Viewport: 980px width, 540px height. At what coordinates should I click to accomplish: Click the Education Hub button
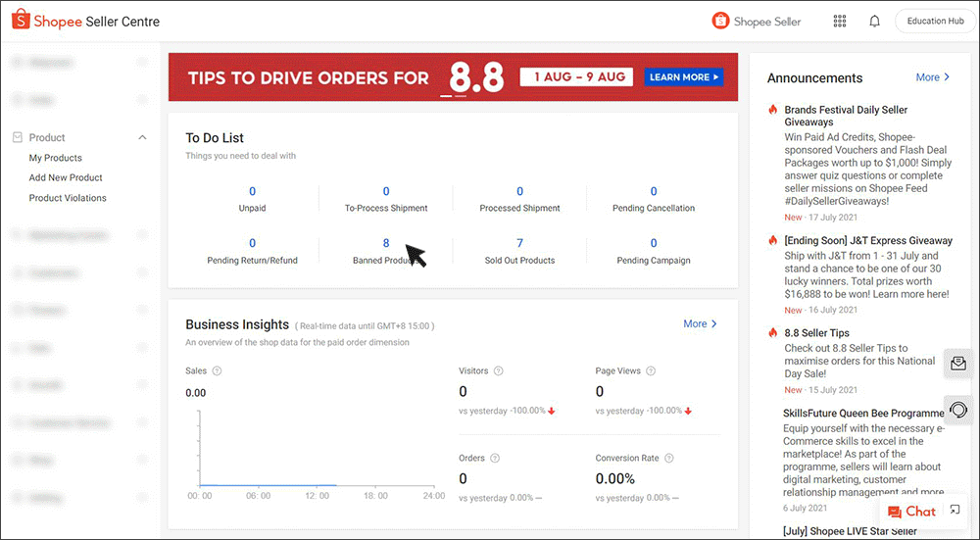[934, 22]
